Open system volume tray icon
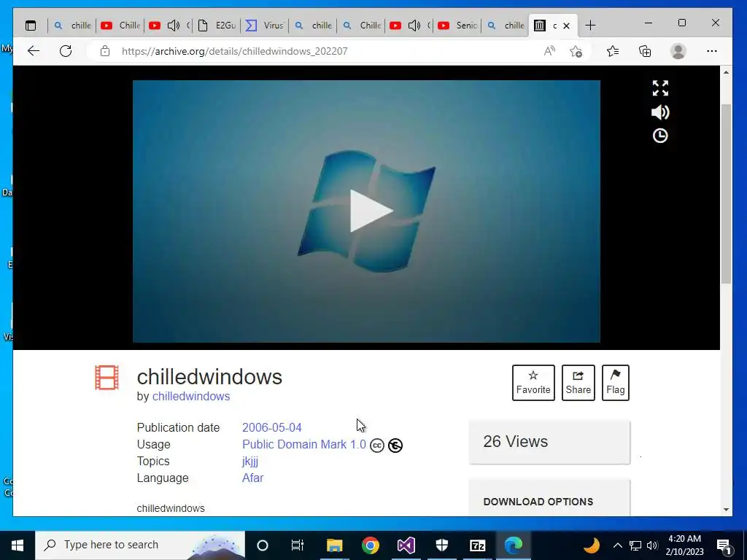 [x=652, y=545]
